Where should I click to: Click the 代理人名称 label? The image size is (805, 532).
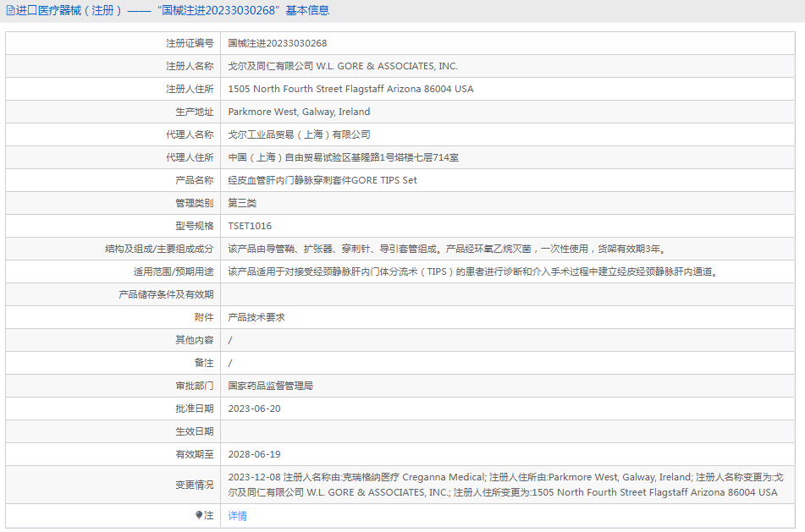190,134
